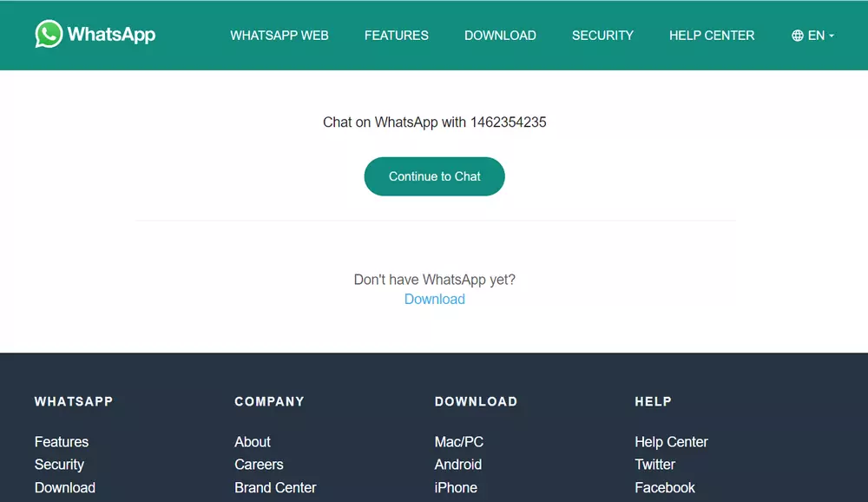Open the About link in footer
868x502 pixels.
tap(253, 441)
